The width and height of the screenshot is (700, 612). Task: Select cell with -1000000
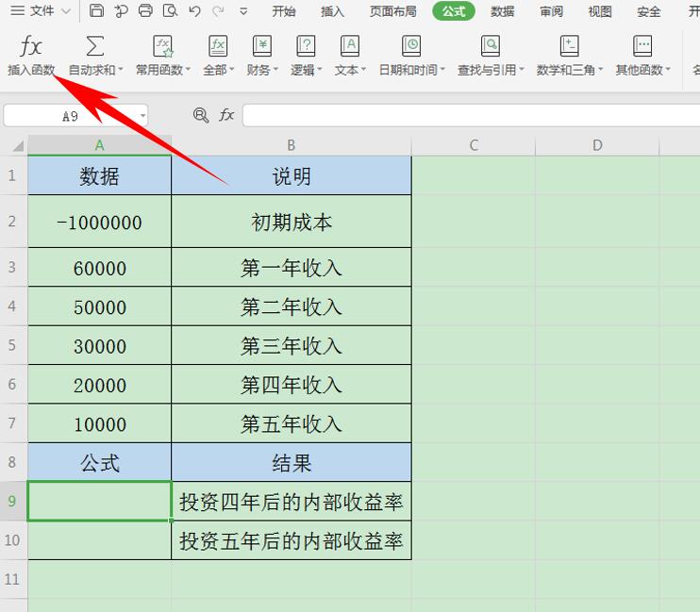click(99, 221)
